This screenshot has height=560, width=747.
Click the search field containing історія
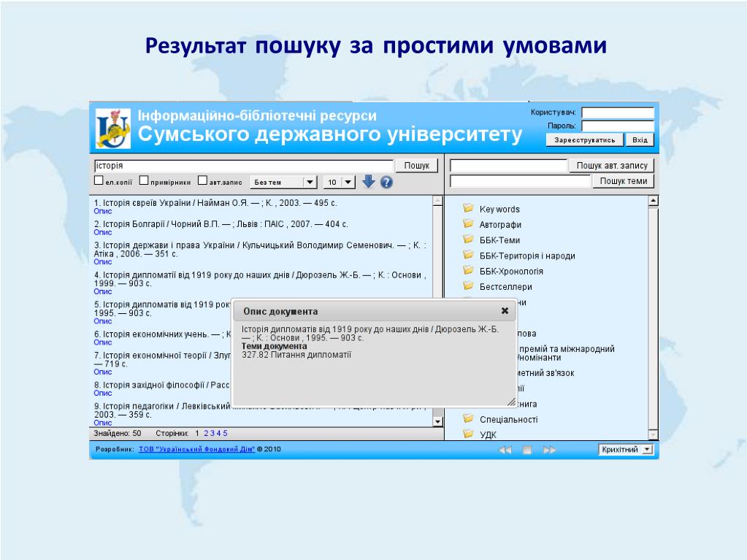[x=243, y=166]
